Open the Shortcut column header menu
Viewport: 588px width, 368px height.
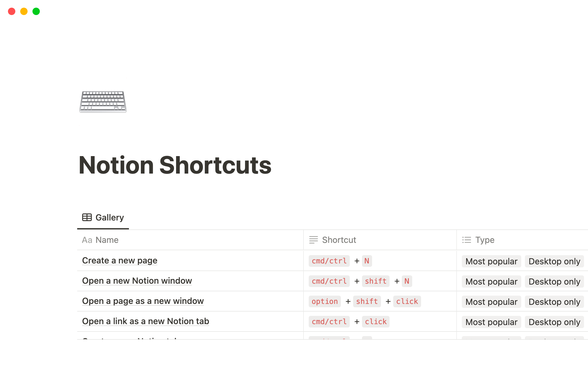[339, 240]
